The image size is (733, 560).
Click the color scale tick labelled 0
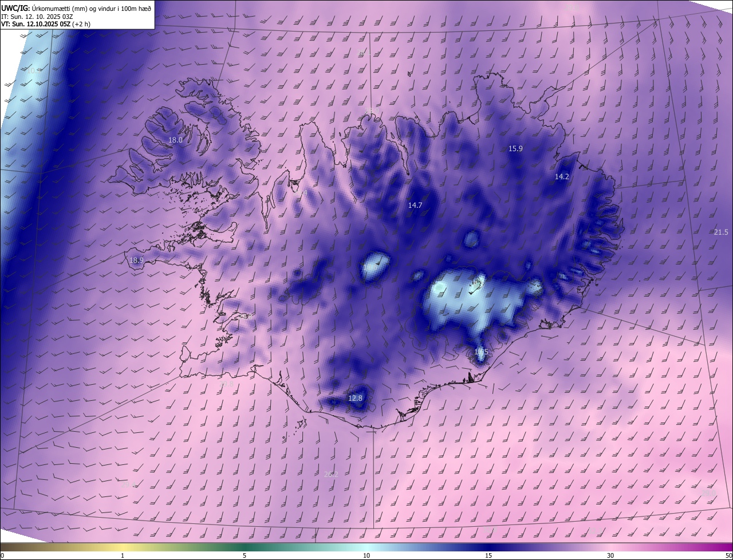[x=2, y=555]
